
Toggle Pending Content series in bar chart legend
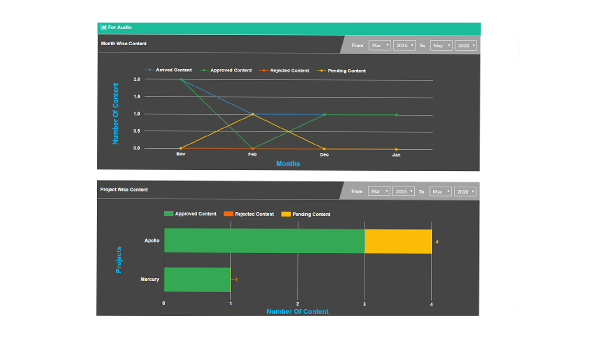[x=306, y=214]
